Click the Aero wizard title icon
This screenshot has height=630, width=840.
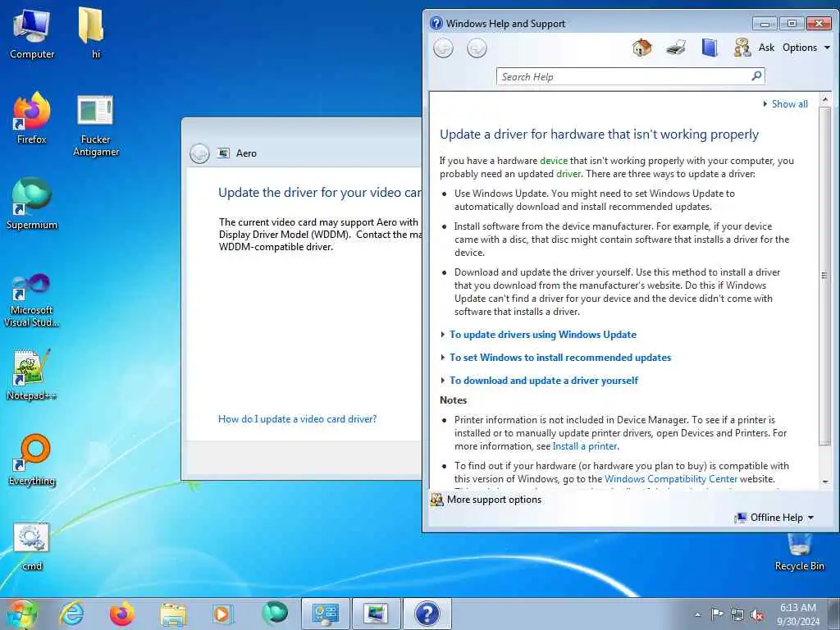223,153
